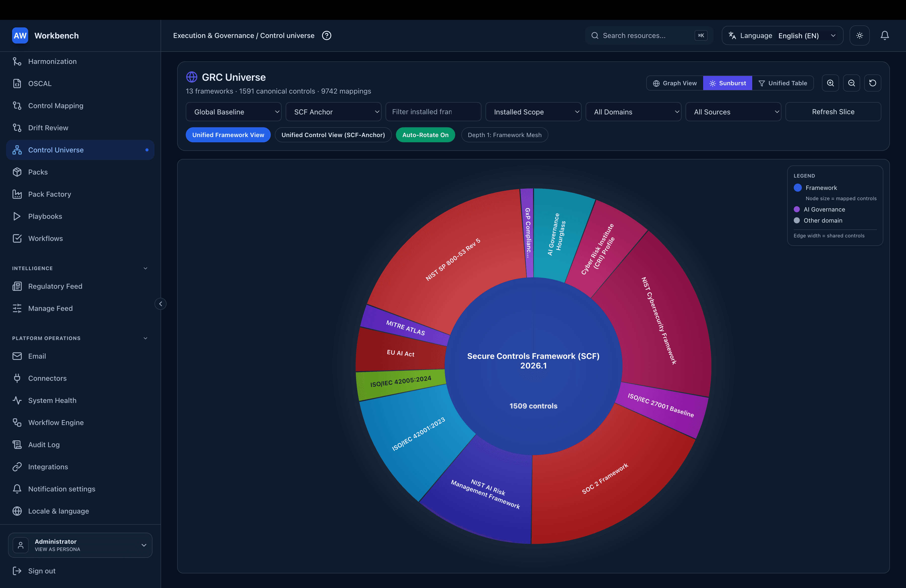Image resolution: width=906 pixels, height=588 pixels.
Task: Click the System Health pulse icon
Action: (17, 400)
